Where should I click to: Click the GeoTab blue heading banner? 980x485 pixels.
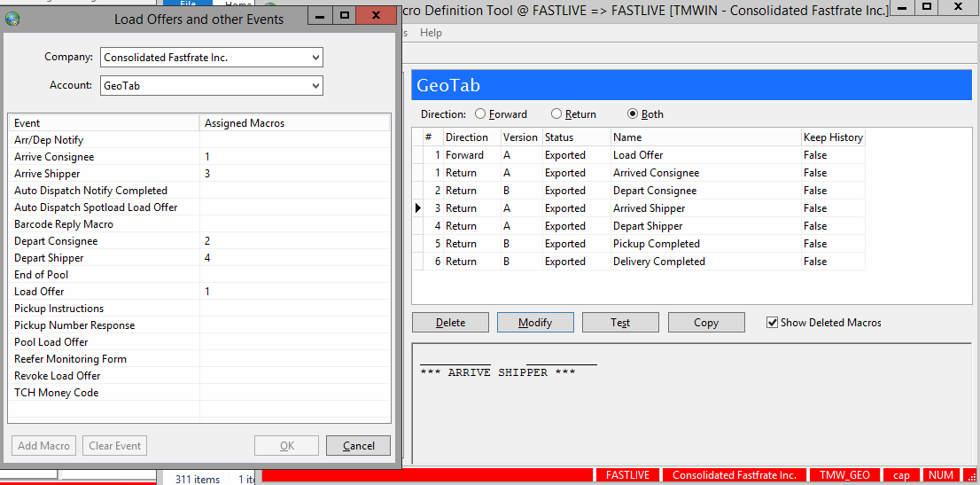692,85
